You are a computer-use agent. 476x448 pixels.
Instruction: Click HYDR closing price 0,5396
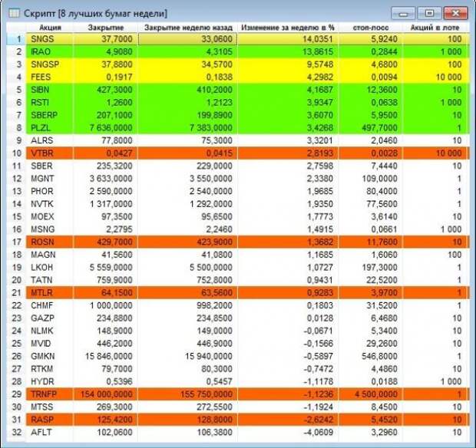tap(119, 381)
